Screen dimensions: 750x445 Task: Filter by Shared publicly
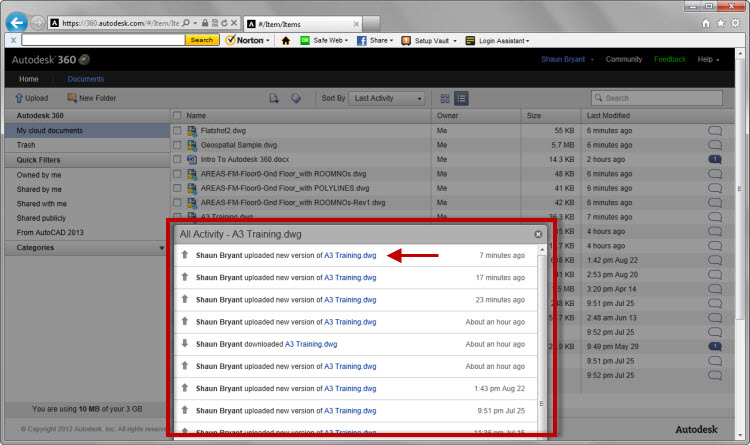[x=41, y=218]
